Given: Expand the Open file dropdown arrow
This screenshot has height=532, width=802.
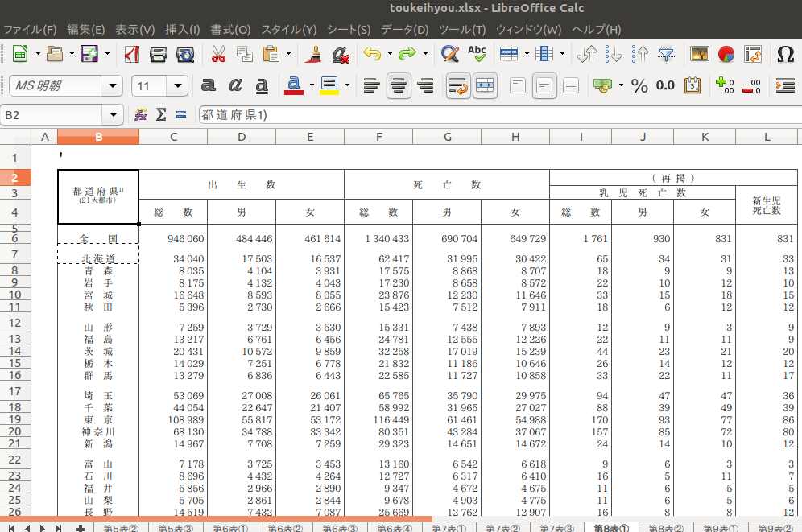Looking at the screenshot, I should (x=72, y=54).
